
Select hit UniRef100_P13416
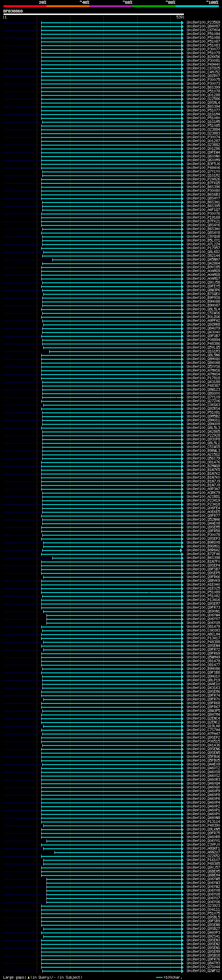coord(203,600)
